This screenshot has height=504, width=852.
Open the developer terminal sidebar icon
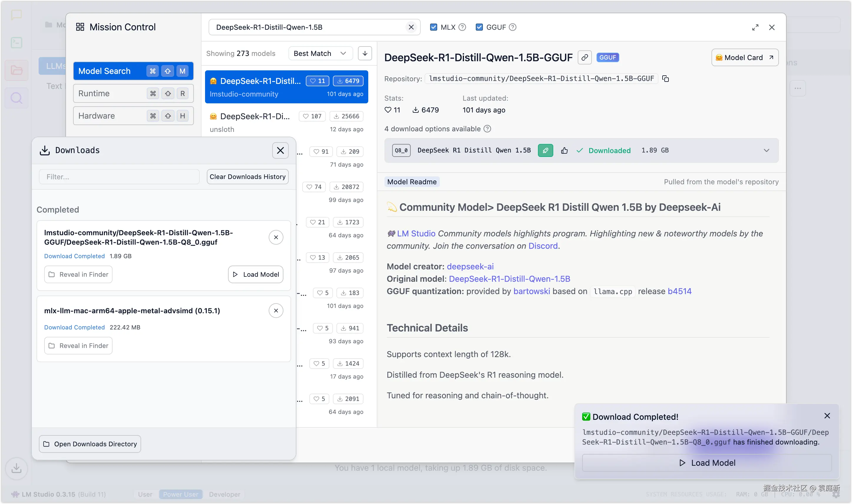click(16, 42)
